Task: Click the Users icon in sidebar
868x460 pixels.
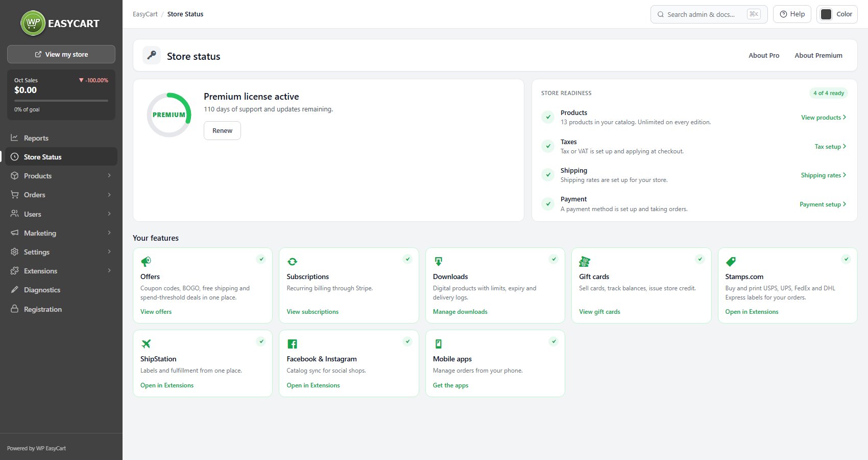Action: (14, 214)
